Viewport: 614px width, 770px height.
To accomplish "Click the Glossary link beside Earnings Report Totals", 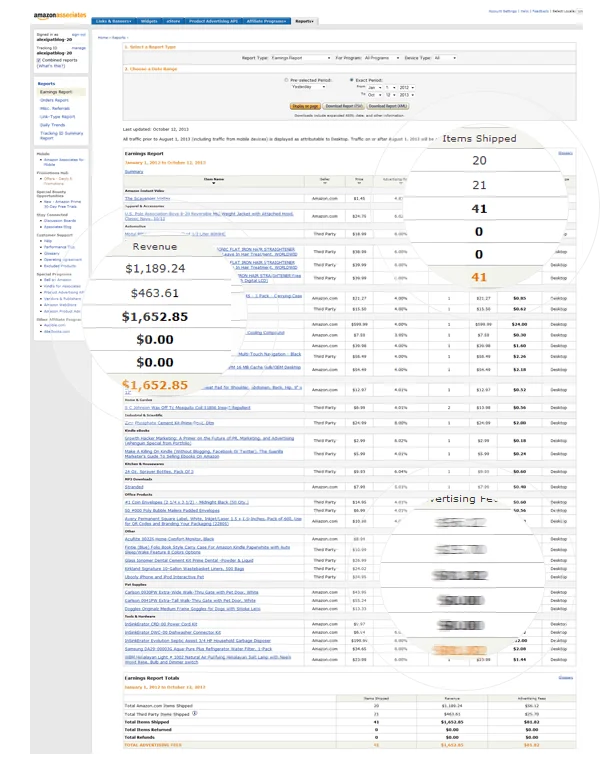I will pos(565,678).
